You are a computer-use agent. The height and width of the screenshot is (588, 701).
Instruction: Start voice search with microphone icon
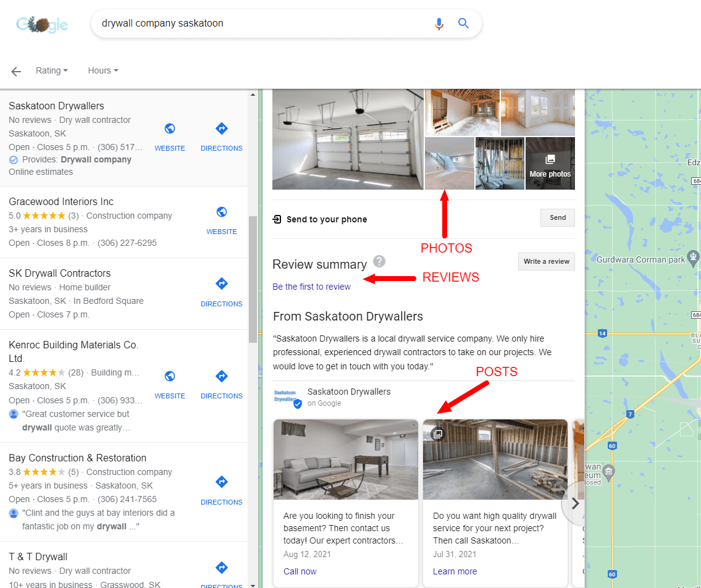tap(439, 23)
